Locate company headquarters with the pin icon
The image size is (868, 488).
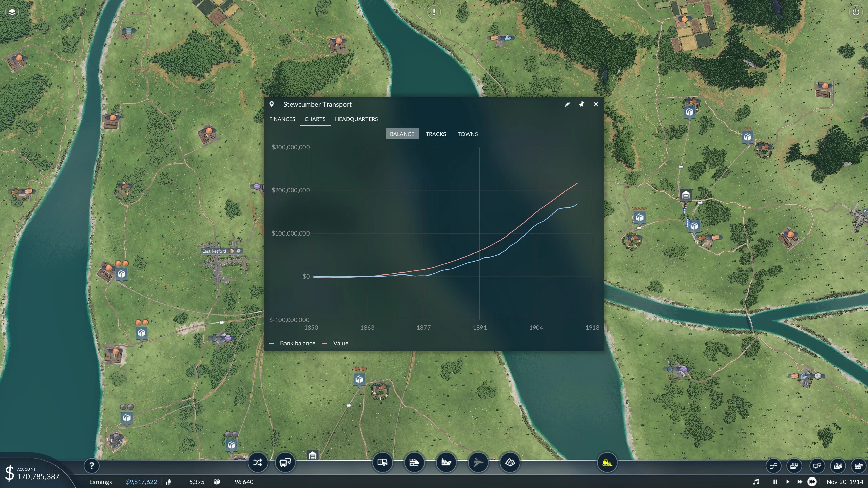pos(271,104)
